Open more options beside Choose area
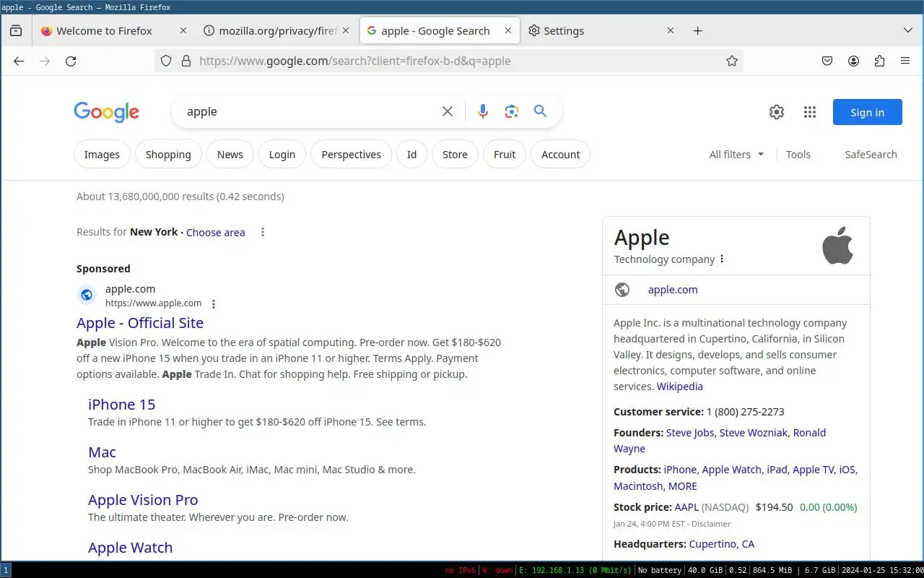 263,232
